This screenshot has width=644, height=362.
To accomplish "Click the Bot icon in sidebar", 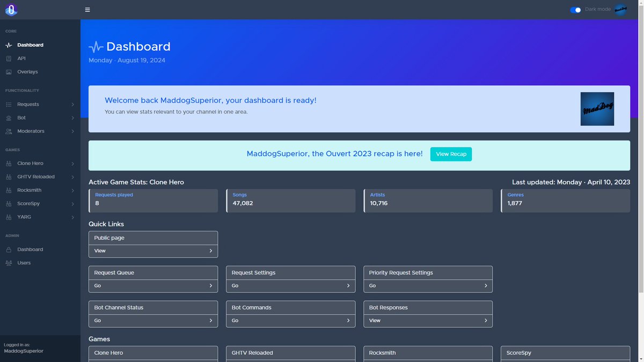I will (9, 117).
